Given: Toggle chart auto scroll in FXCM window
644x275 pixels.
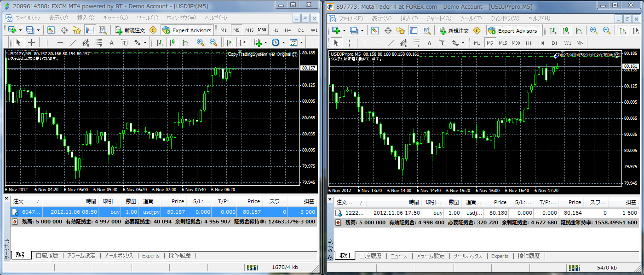Looking at the screenshot, I should [230, 42].
